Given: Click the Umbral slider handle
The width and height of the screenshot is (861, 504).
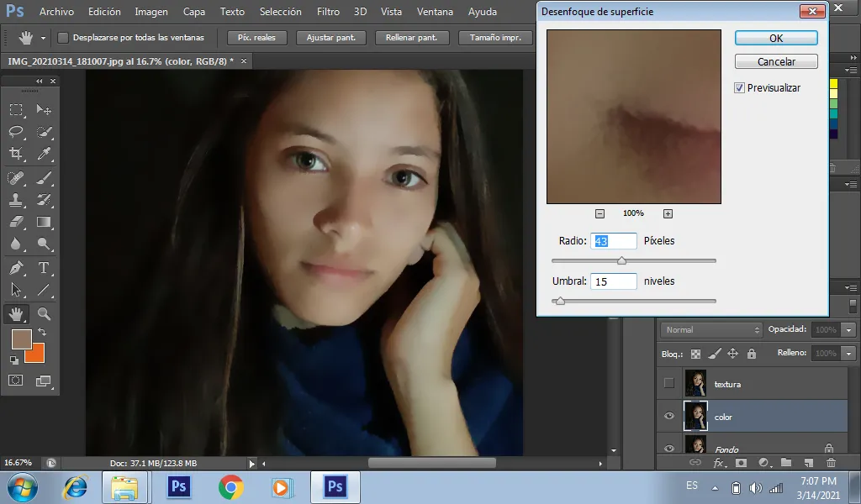Looking at the screenshot, I should tap(560, 301).
